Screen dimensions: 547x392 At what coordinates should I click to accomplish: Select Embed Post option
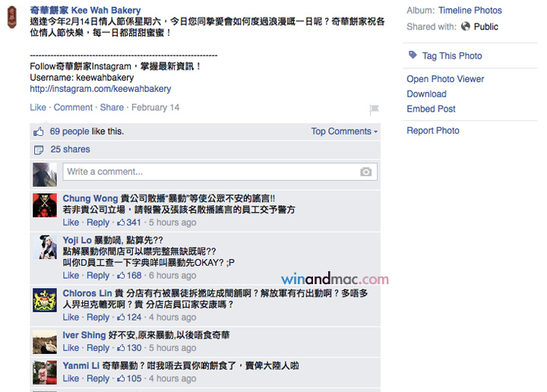(x=431, y=109)
